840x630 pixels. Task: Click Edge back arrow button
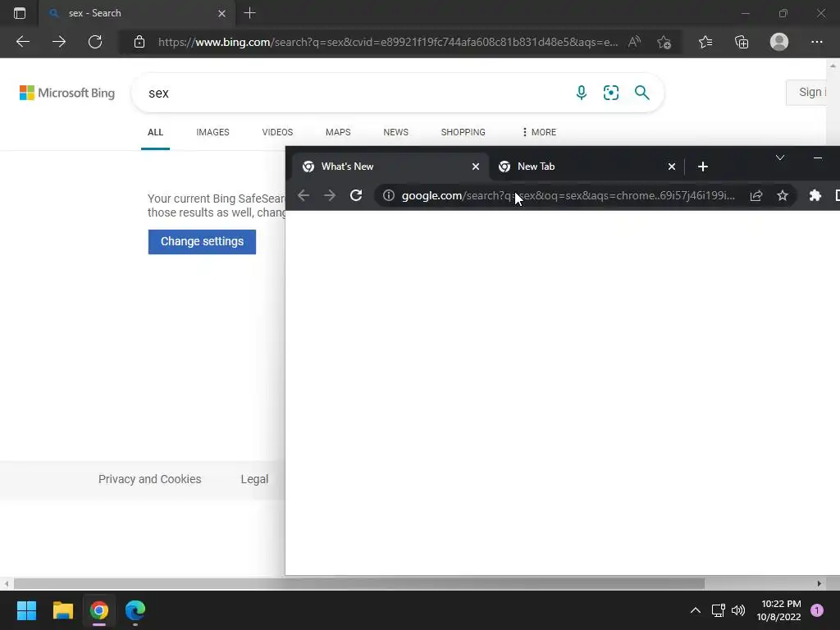[22, 42]
